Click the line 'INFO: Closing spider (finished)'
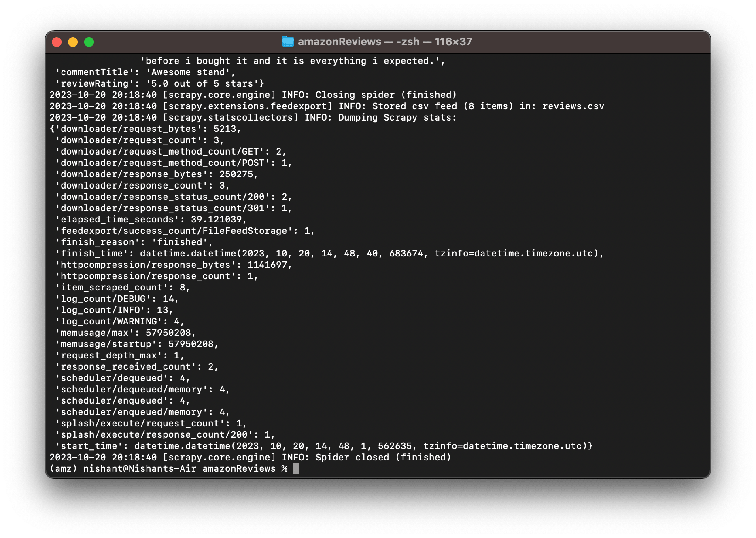 click(x=253, y=95)
